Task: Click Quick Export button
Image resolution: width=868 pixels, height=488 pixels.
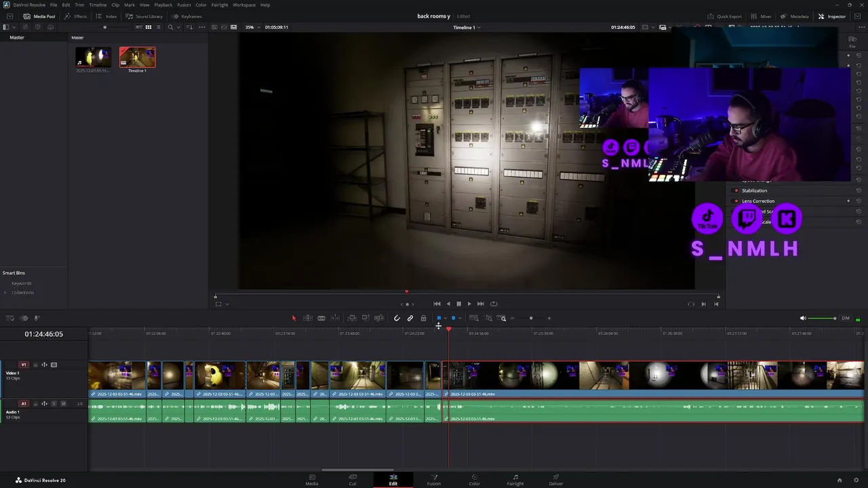Action: tap(724, 16)
